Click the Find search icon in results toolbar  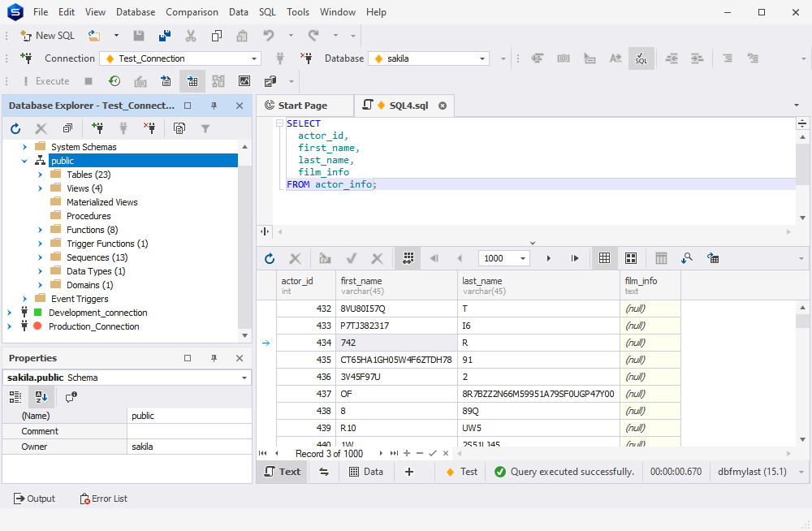[687, 258]
